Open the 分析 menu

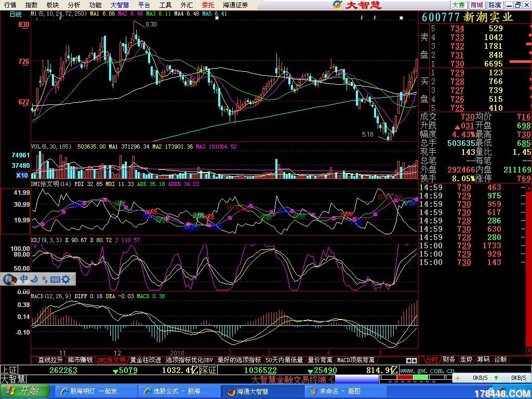pos(74,5)
